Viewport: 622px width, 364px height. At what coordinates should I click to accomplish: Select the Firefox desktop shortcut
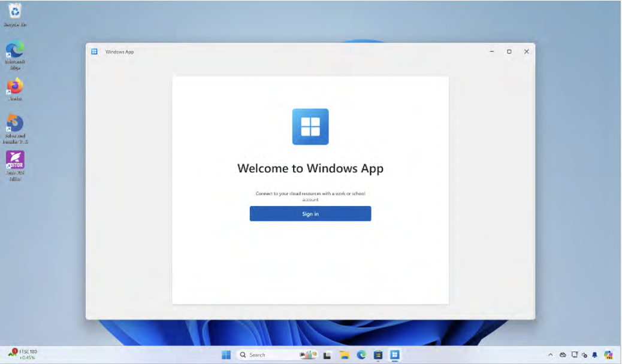click(x=15, y=90)
